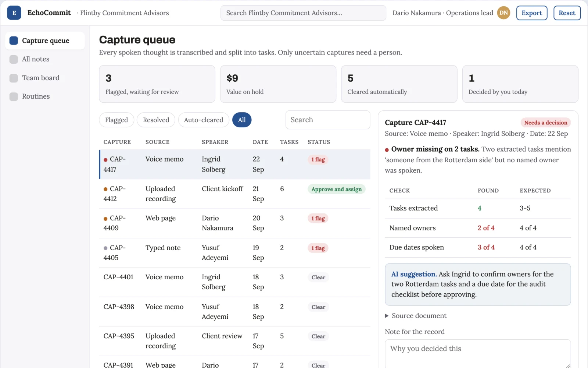Click the Named owners found value 2 of 4
This screenshot has height=368, width=588.
[x=486, y=228]
